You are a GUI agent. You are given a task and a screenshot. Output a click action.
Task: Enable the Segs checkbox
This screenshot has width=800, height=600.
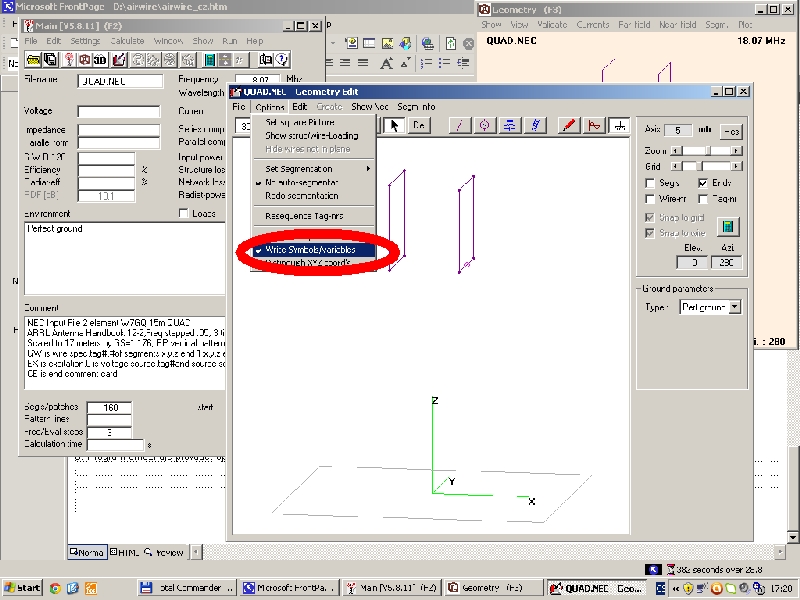coord(650,183)
